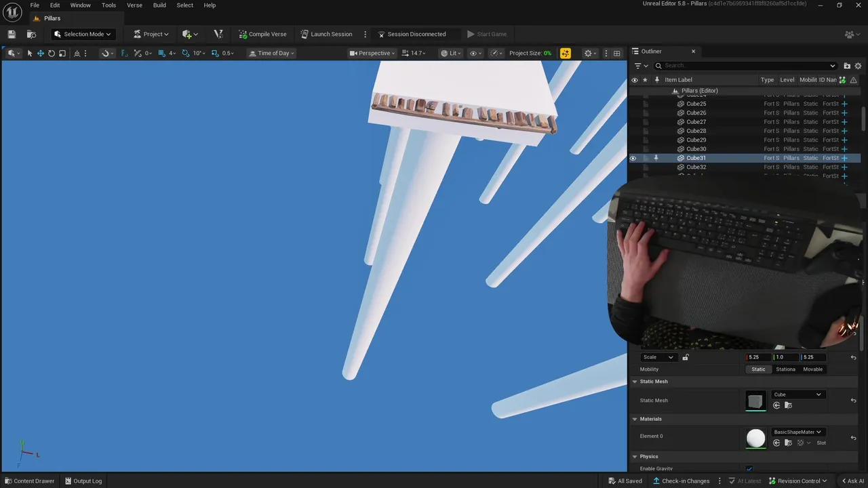Click the Element 0 material sphere thumbnail

coord(755,438)
